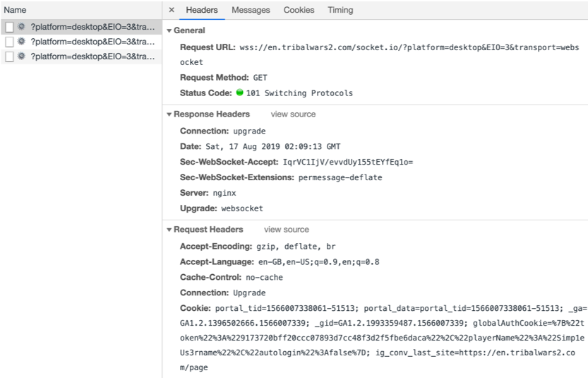The height and width of the screenshot is (378, 588).
Task: Select the third ?platform=desktop request row
Action: [x=81, y=57]
